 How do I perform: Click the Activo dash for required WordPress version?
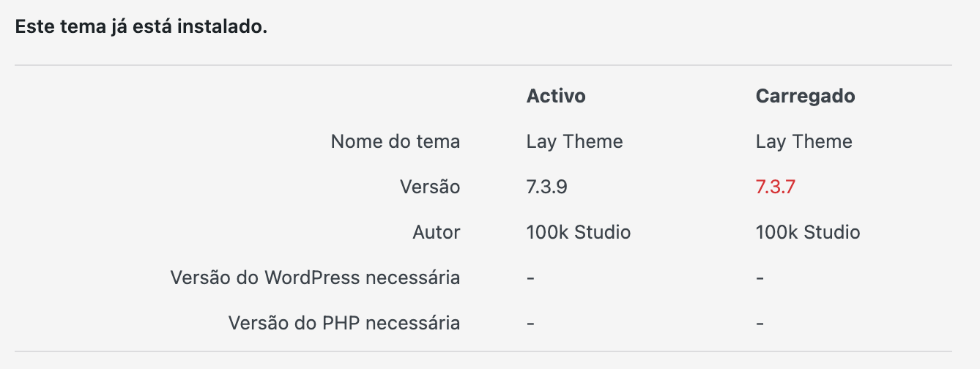click(530, 278)
